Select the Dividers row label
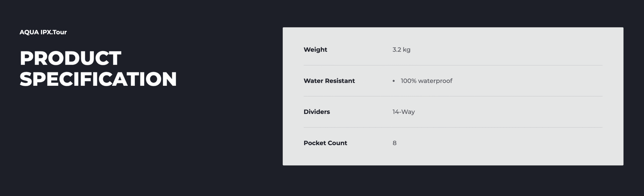 [x=317, y=112]
